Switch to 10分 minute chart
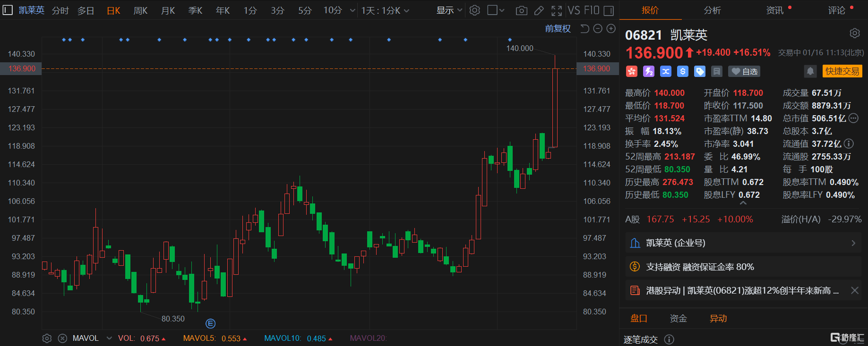This screenshot has height=346, width=868. coord(333,10)
